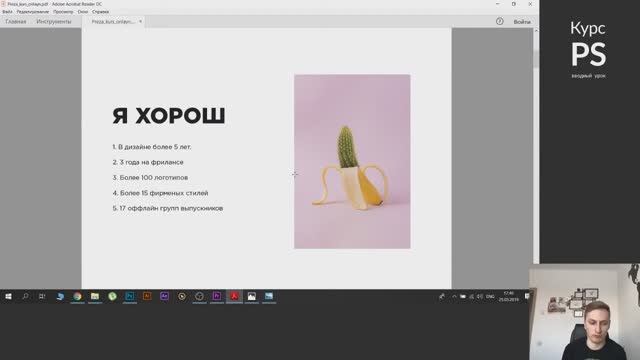Click the ENG language indicator
Screen dimensions: 640x360
tap(490, 296)
